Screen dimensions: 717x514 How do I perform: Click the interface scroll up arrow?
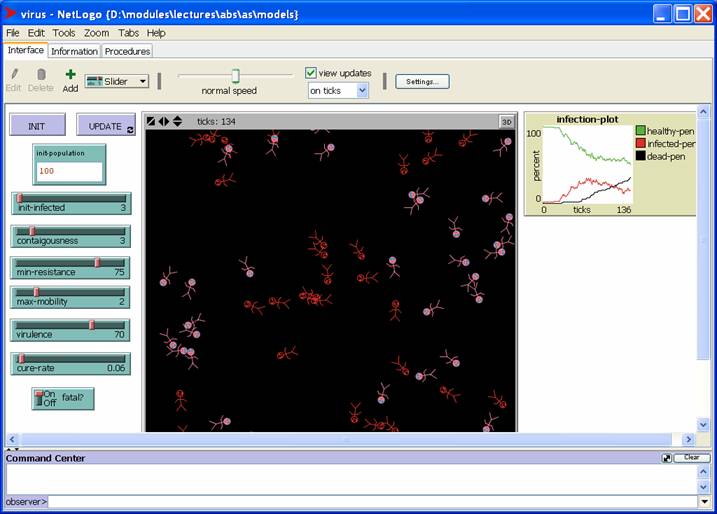703,111
